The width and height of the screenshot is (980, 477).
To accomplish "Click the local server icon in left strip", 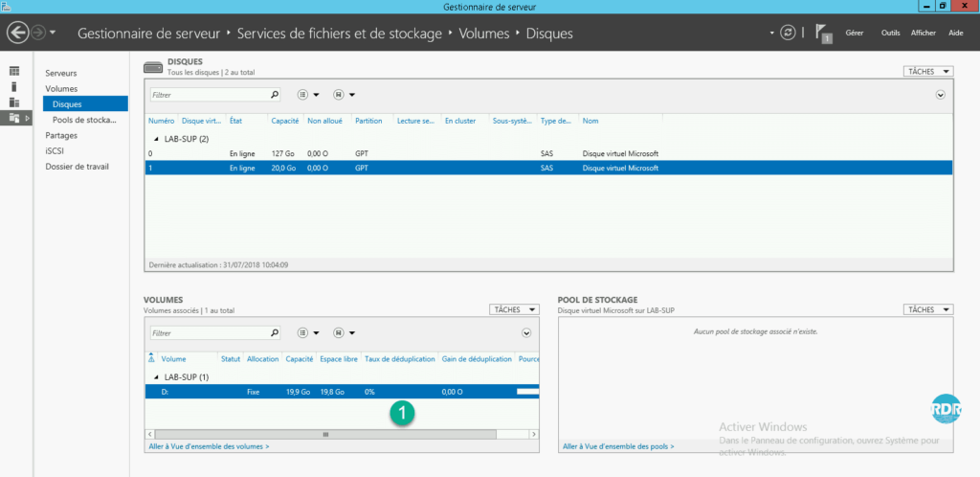I will click(14, 87).
